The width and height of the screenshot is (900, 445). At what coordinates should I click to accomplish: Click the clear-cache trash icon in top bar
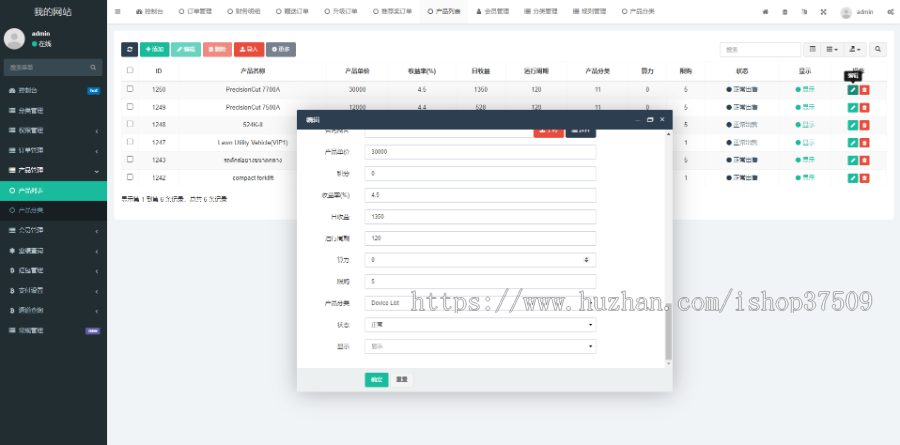click(785, 11)
